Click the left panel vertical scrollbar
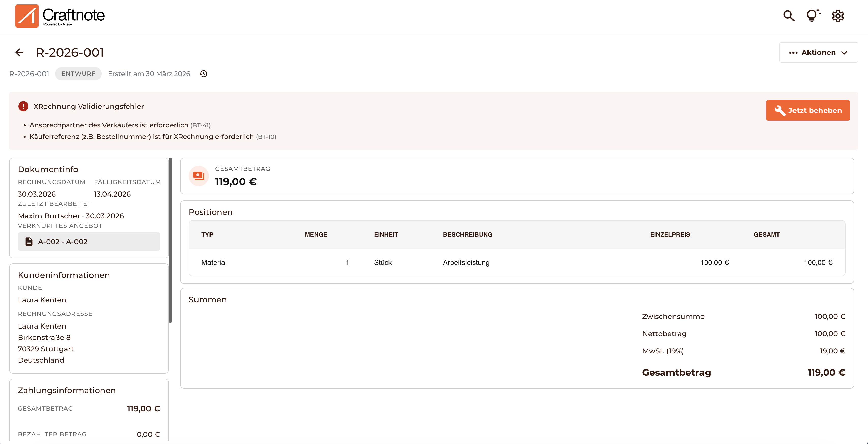 click(170, 240)
